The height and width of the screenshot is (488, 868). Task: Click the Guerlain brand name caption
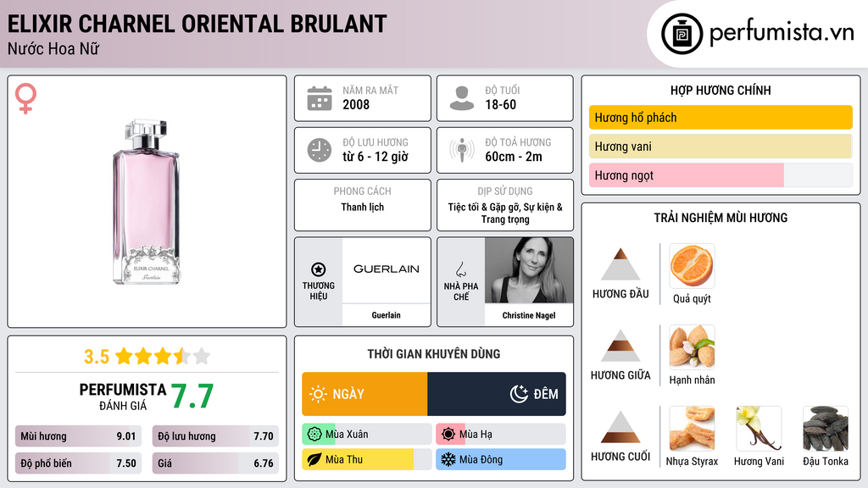point(386,315)
